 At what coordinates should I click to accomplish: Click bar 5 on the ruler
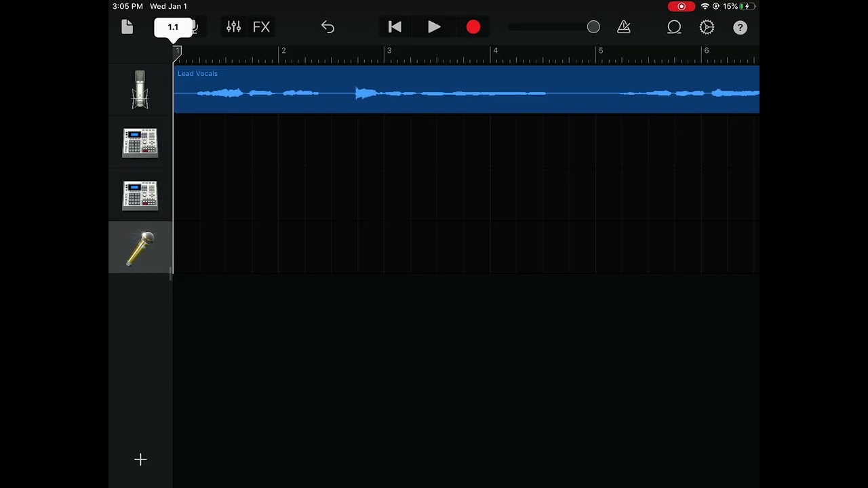600,51
